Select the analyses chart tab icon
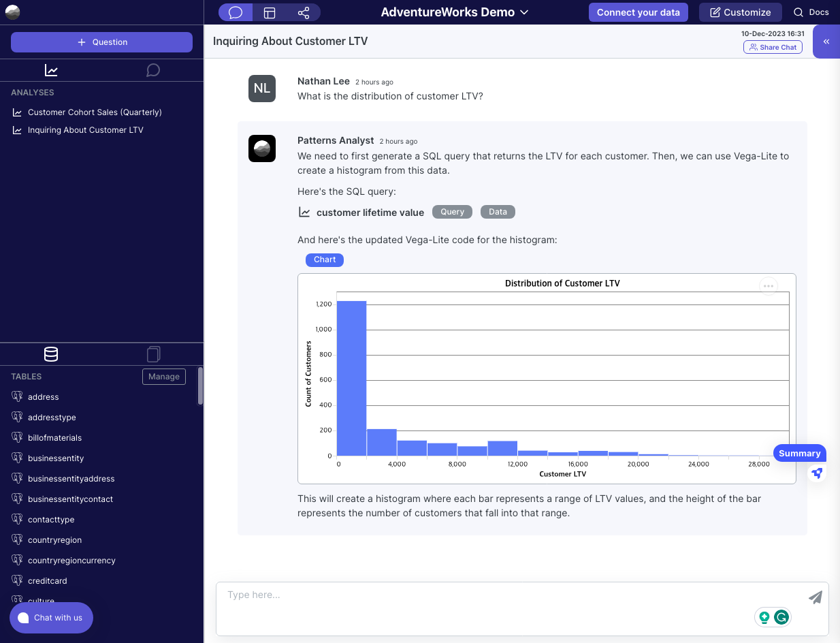 51,70
